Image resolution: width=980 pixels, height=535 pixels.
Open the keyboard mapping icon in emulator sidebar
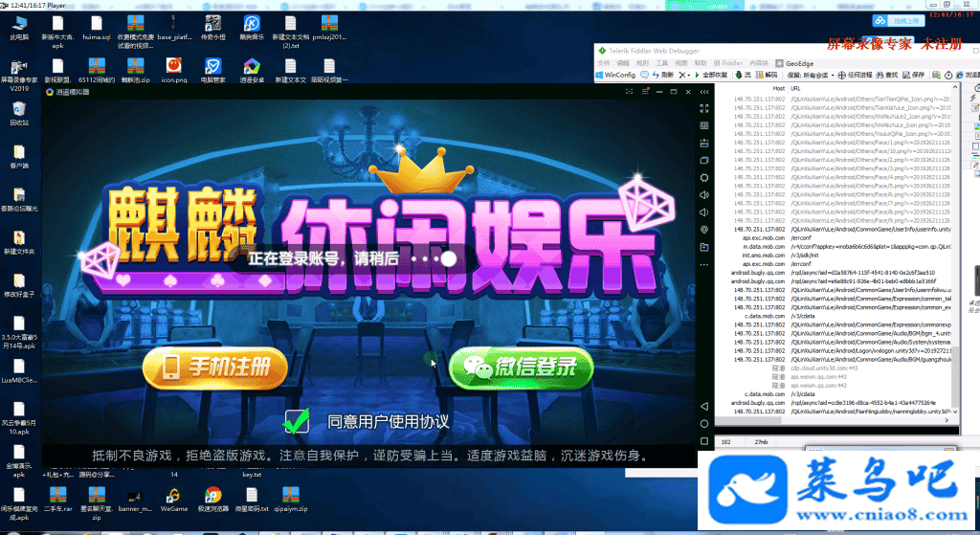(704, 125)
